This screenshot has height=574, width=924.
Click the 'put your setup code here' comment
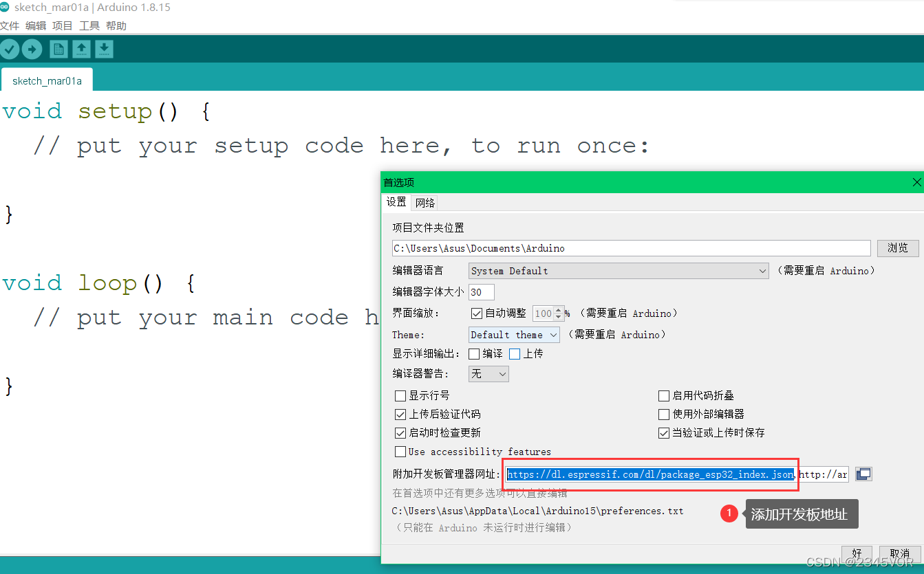pyautogui.click(x=342, y=146)
